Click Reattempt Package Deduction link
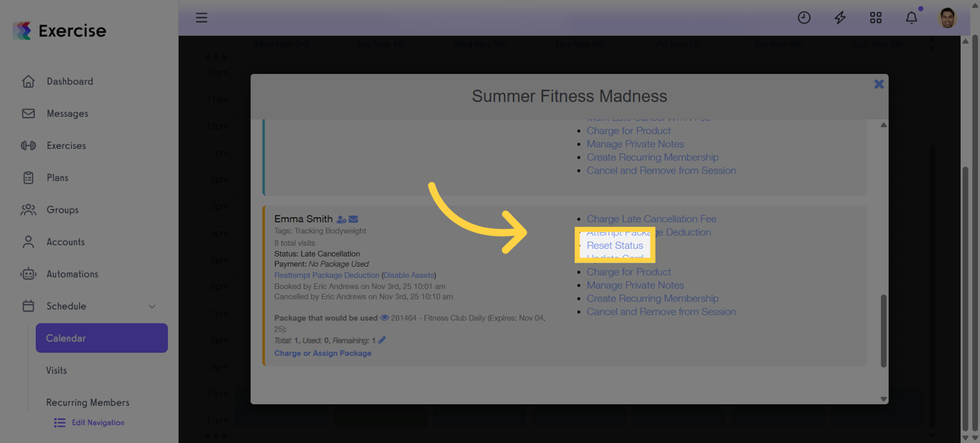980x443 pixels. 326,275
